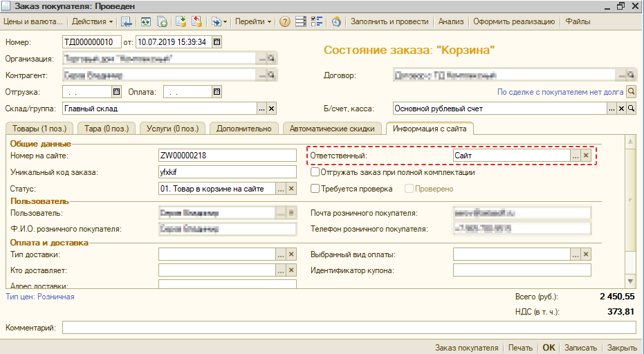644x354 pixels.
Task: Click the debt status link for the deal
Action: point(560,92)
